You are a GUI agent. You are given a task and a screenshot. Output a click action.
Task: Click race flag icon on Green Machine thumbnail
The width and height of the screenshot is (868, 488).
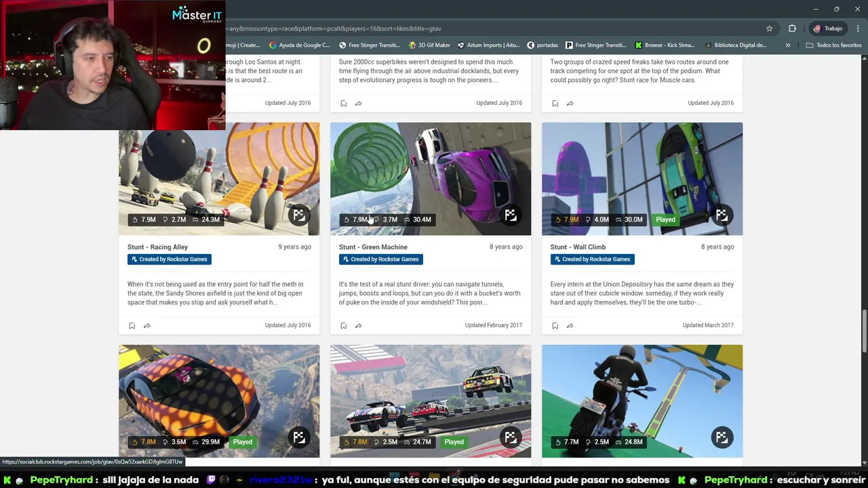tap(511, 215)
